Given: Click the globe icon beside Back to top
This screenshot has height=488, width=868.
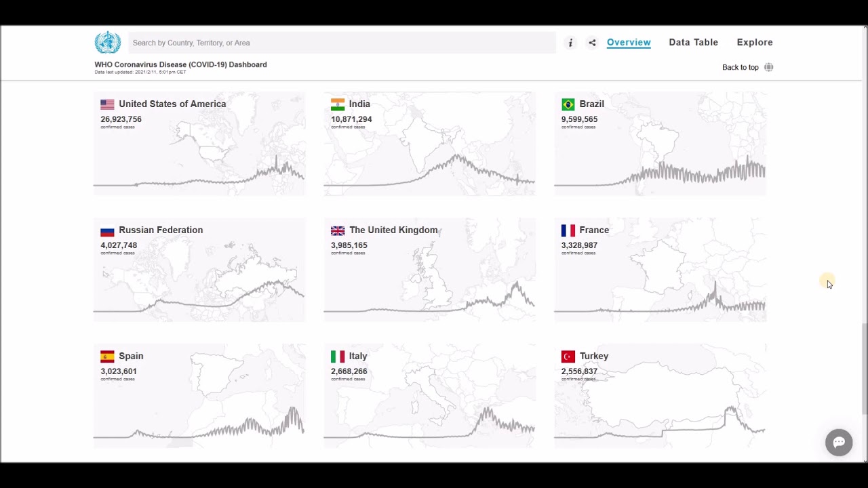Looking at the screenshot, I should [768, 67].
